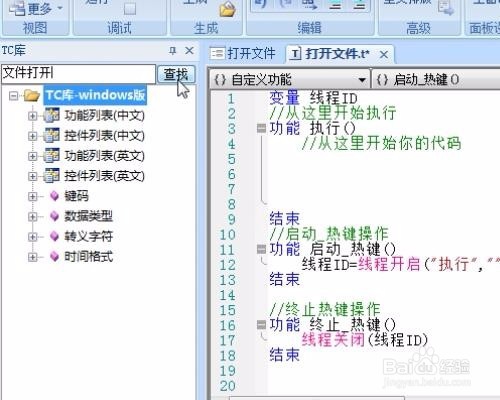Click the 功能列表(英文) library icon
The width and height of the screenshot is (500, 400).
pos(52,155)
